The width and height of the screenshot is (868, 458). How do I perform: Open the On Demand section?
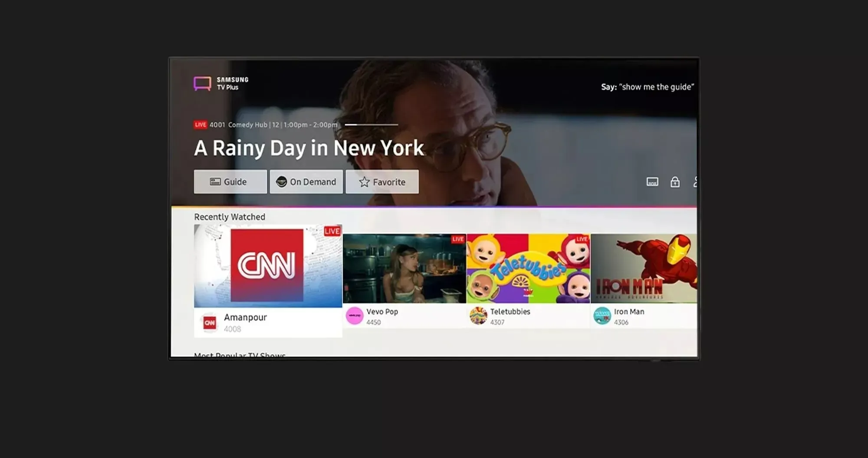click(x=306, y=182)
